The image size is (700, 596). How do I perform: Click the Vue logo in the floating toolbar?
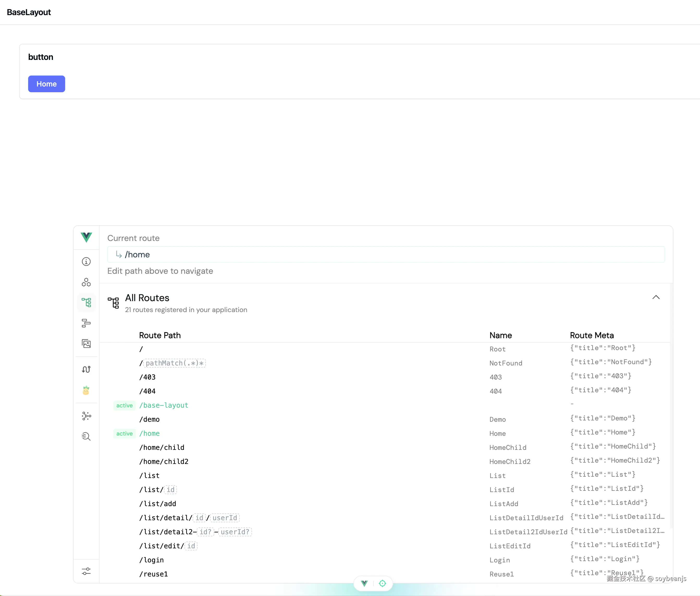coord(364,583)
